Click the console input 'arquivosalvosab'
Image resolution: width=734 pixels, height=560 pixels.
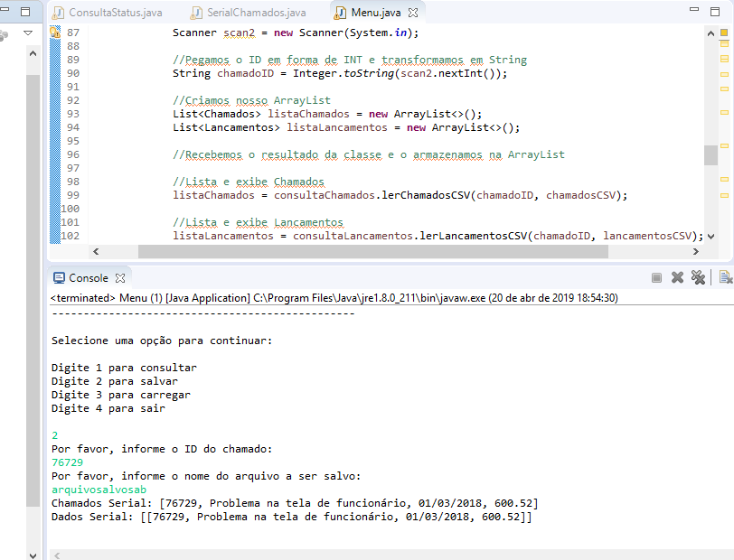click(99, 490)
